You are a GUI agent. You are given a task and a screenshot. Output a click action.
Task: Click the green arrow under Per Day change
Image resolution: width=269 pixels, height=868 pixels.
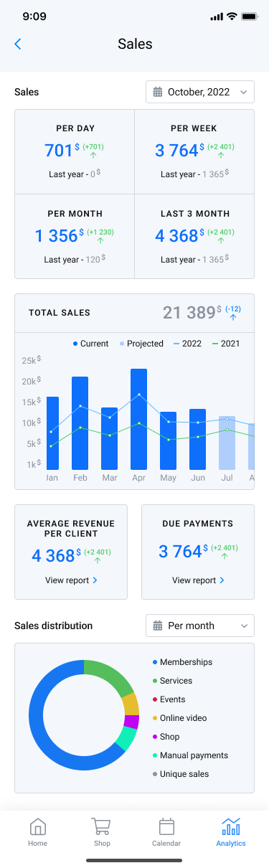93,155
